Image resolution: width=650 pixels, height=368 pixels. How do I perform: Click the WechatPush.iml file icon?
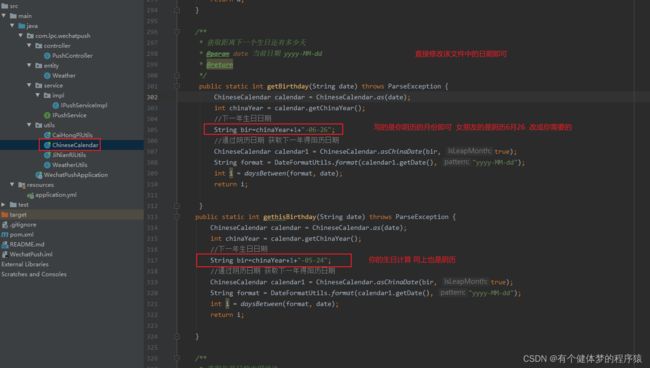(x=5, y=254)
